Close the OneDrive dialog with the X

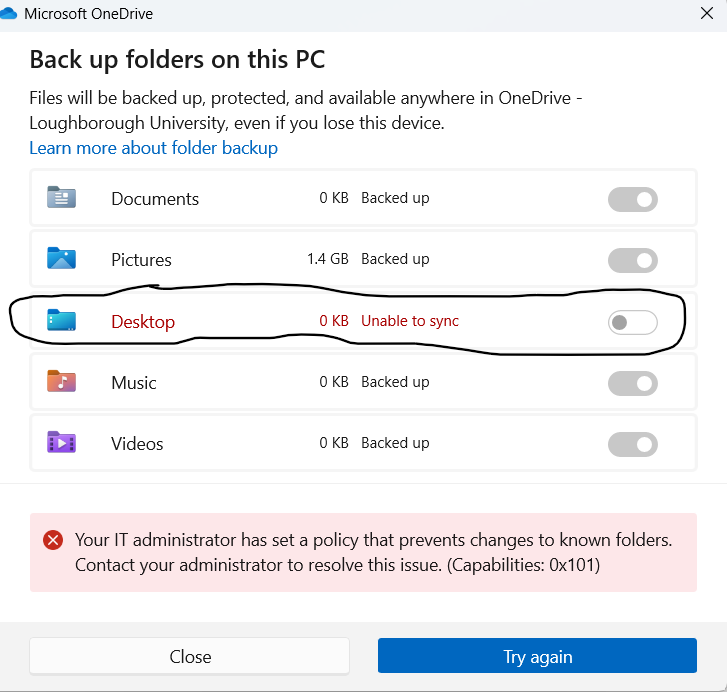pos(706,14)
